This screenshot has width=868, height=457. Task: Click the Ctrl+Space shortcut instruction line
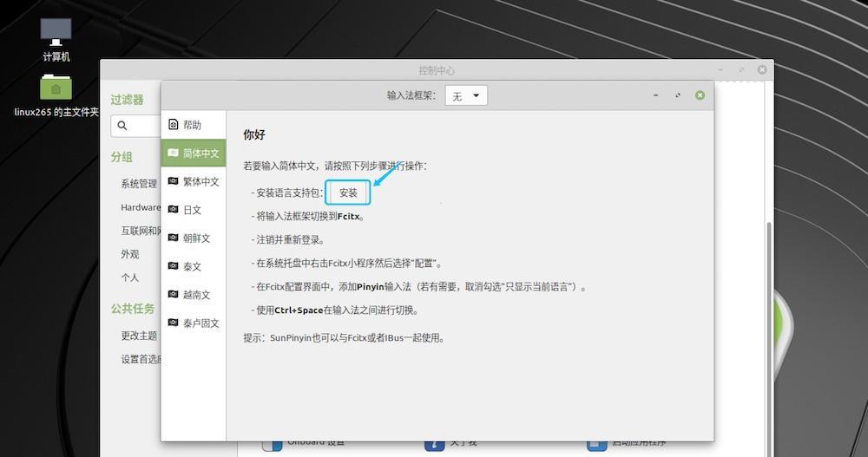pyautogui.click(x=335, y=310)
